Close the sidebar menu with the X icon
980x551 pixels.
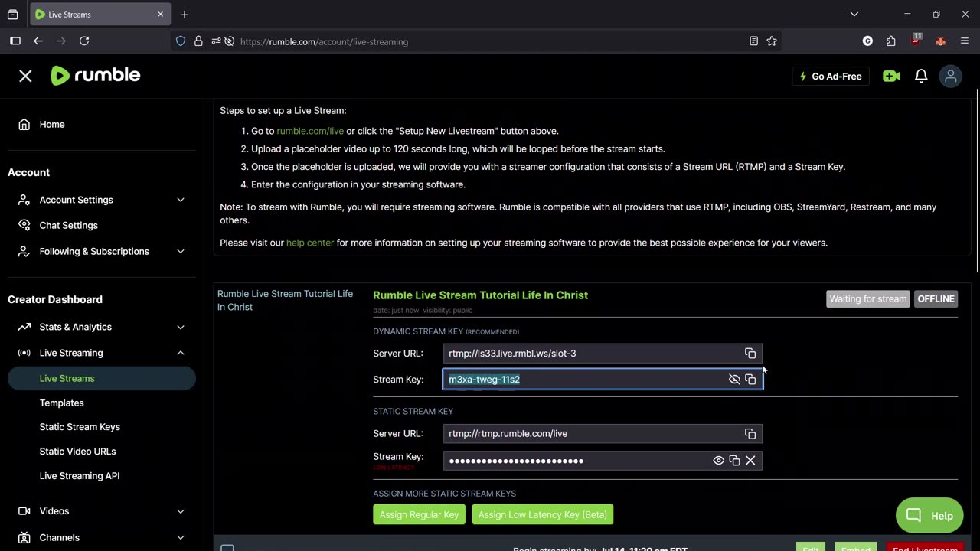pos(25,76)
